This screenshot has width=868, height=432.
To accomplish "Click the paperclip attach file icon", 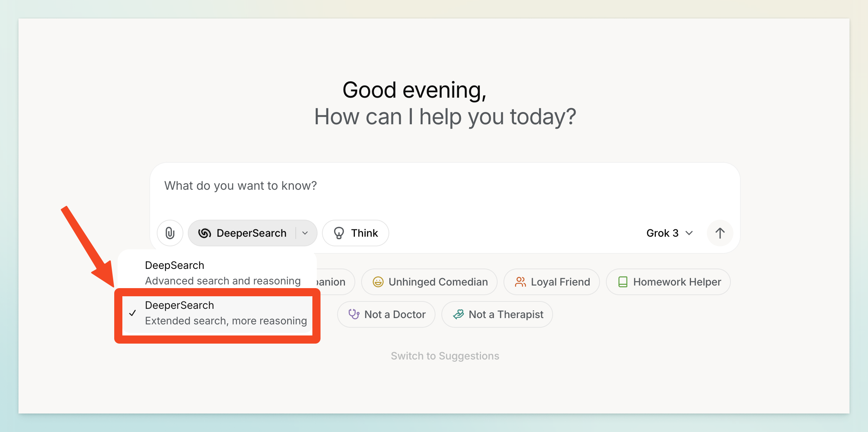I will pos(170,233).
